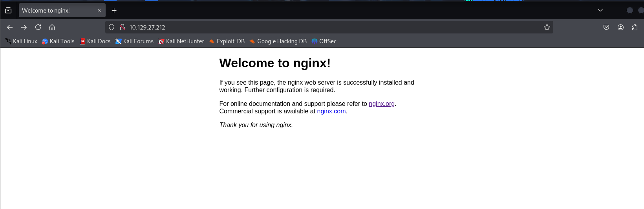Switch to the Welcome to nginx! tab

[x=62, y=11]
